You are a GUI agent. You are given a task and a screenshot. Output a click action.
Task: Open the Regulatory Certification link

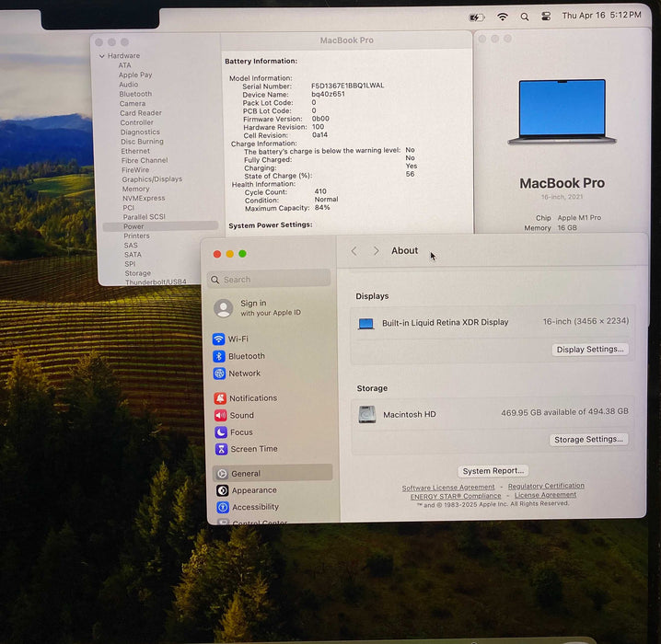coord(546,486)
